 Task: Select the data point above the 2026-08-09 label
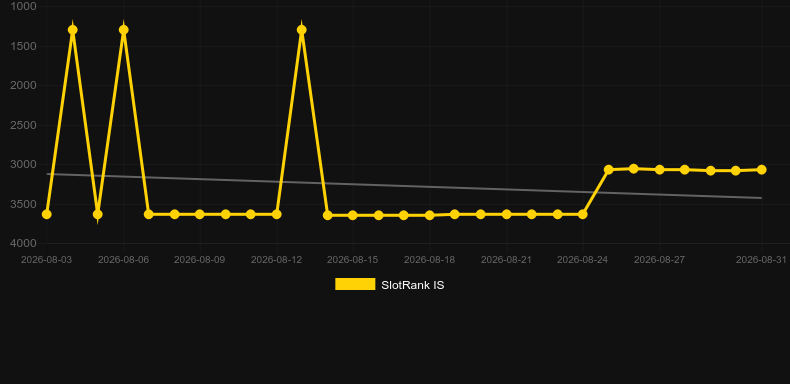click(x=200, y=214)
